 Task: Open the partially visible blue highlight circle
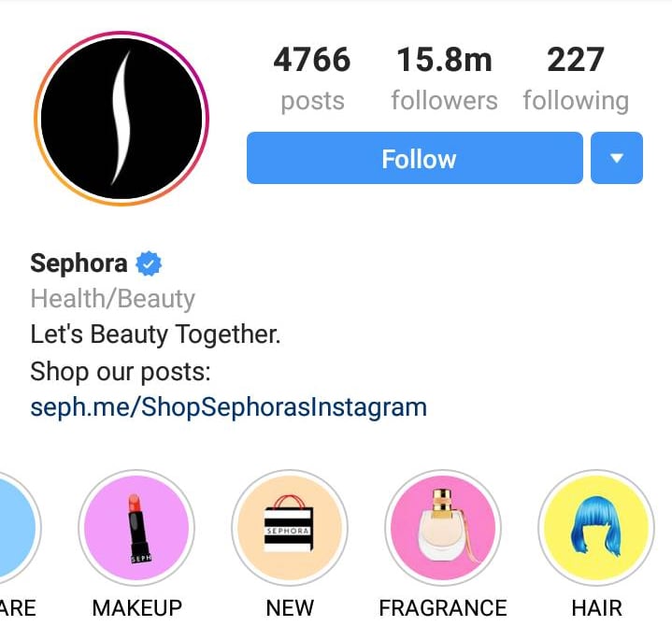point(18,528)
